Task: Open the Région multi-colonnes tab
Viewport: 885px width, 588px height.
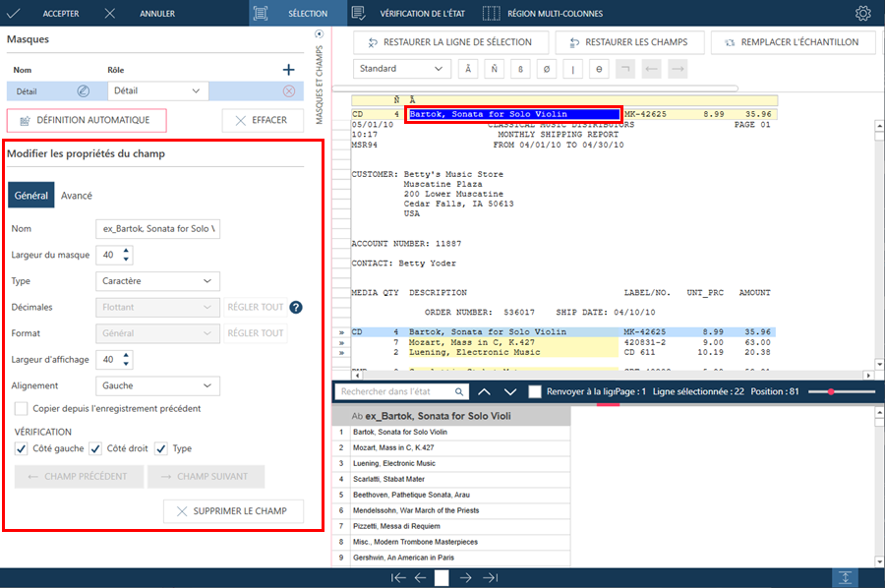Action: click(x=554, y=14)
